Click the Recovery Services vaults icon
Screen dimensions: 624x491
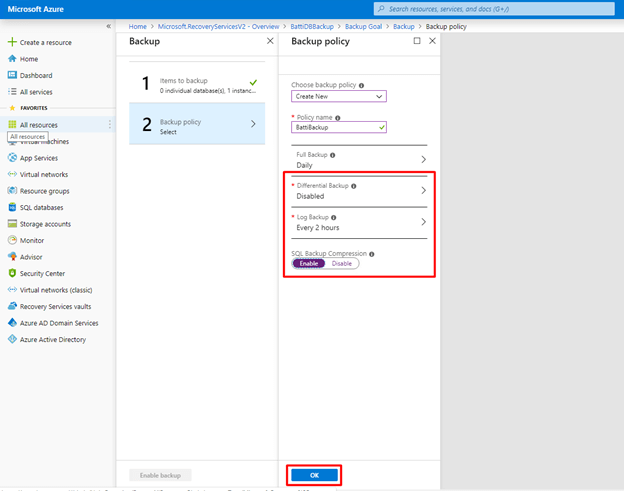(12, 306)
